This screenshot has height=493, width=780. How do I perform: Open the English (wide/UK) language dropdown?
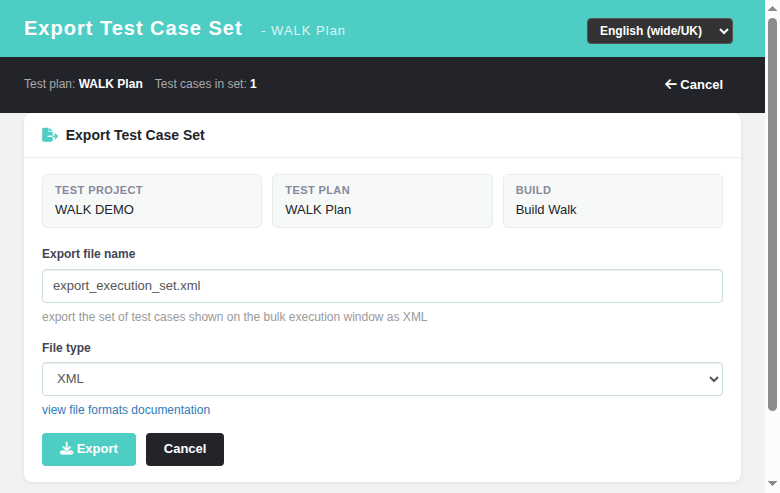(660, 31)
